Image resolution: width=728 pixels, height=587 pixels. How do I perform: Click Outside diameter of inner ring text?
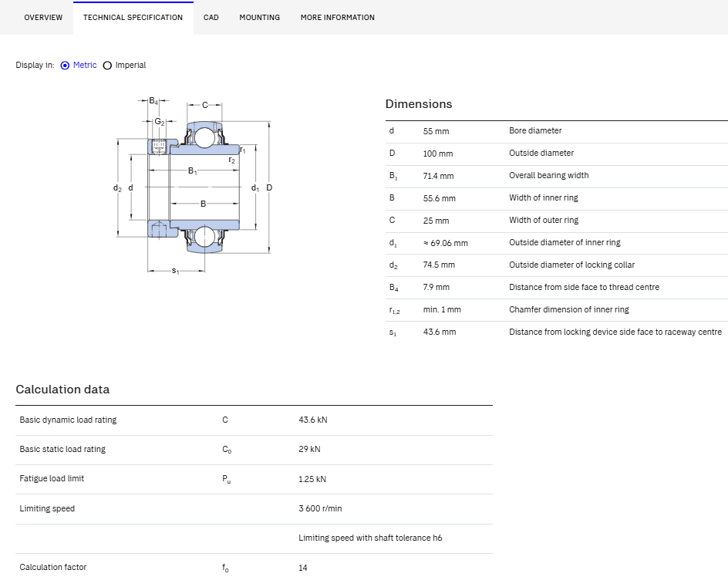point(565,242)
